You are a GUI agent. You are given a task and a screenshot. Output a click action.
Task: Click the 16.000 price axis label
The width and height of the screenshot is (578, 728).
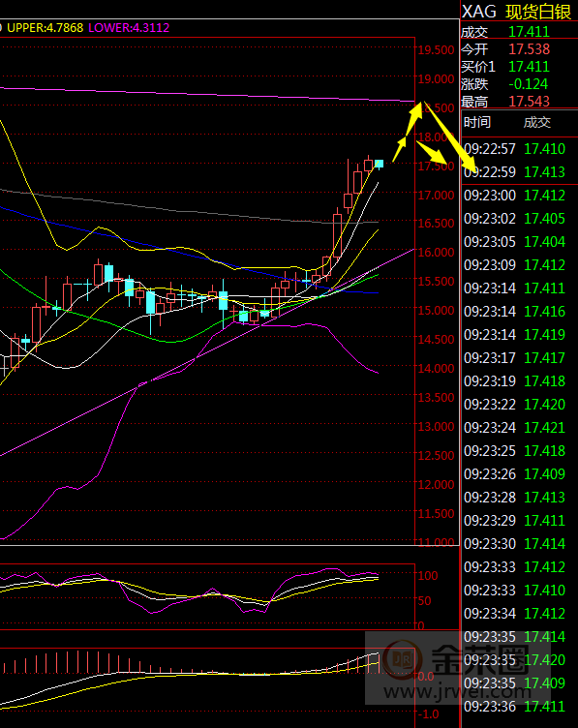pyautogui.click(x=436, y=253)
